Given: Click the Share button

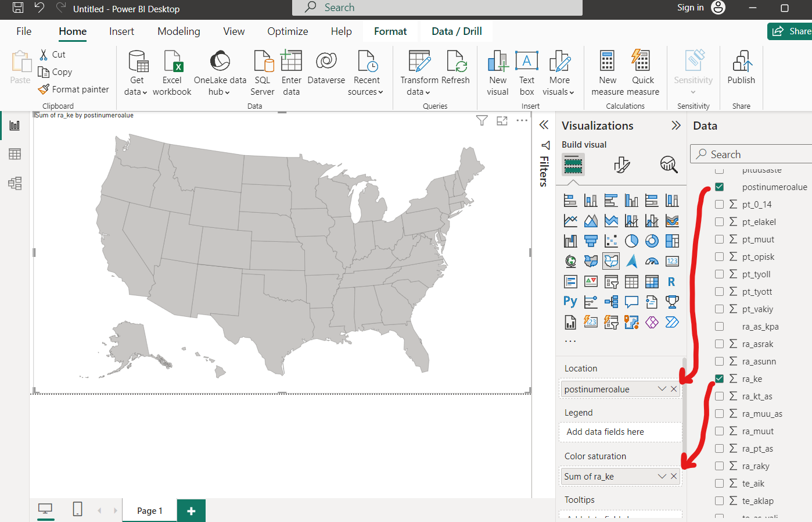Looking at the screenshot, I should 791,31.
